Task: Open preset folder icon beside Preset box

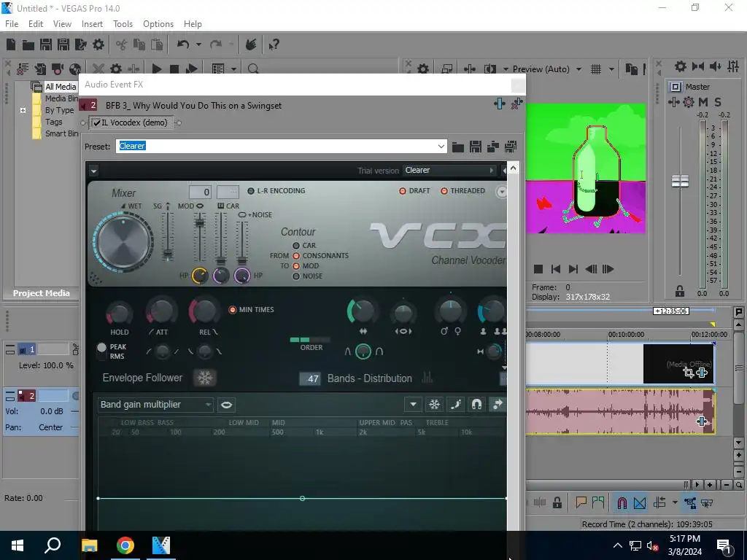Action: 458,147
